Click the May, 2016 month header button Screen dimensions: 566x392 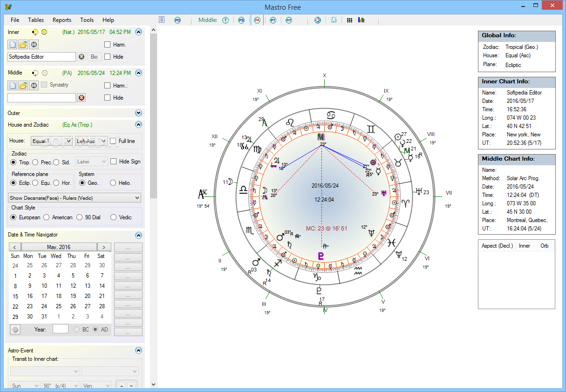click(x=59, y=247)
